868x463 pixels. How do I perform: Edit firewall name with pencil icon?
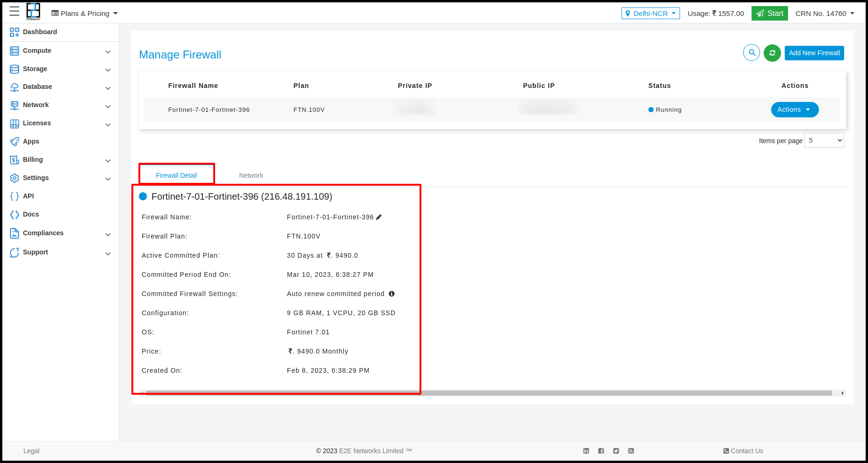379,217
